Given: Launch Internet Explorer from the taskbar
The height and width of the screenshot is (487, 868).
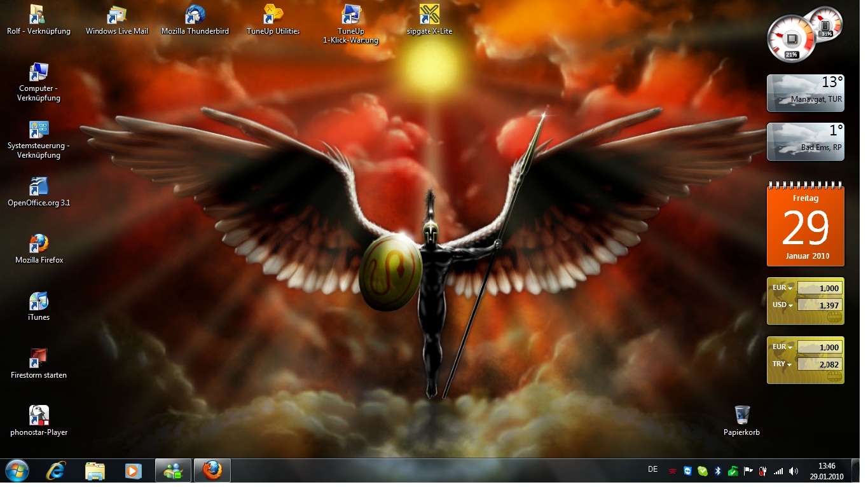Looking at the screenshot, I should 57,471.
